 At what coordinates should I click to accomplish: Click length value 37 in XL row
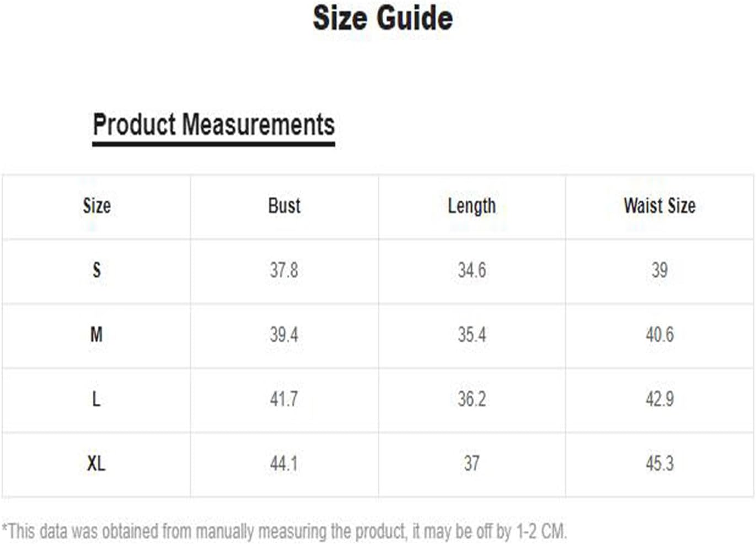point(471,463)
